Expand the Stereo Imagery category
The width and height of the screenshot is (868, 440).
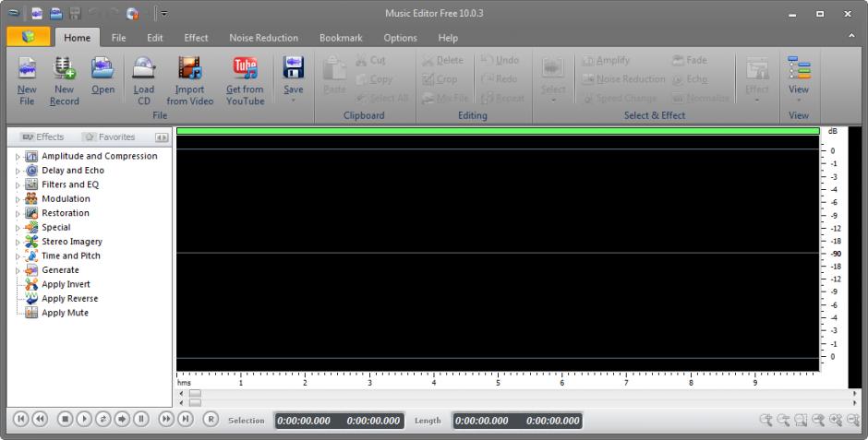[x=18, y=242]
